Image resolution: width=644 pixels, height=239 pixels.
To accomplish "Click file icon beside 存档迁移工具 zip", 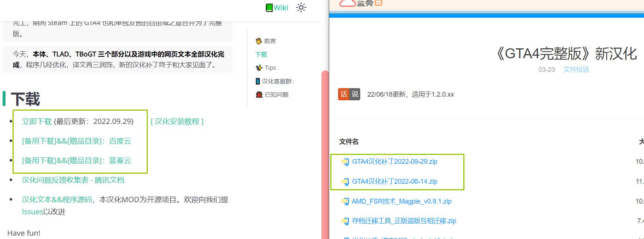I will [x=345, y=221].
